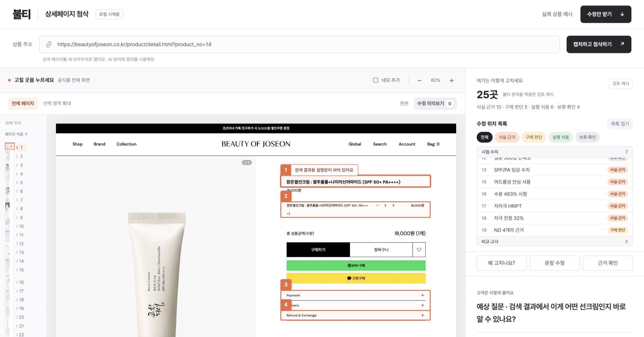Switch to the 전체 페이지 tab
Image resolution: width=644 pixels, height=337 pixels.
(x=23, y=103)
